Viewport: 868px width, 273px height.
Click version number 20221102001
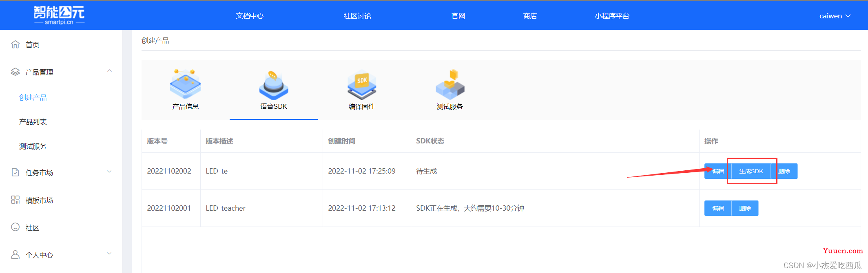169,208
